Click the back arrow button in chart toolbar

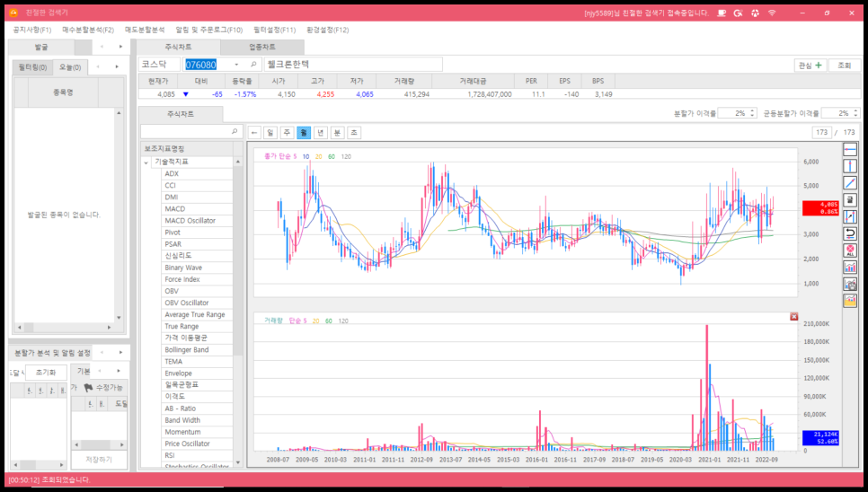254,133
